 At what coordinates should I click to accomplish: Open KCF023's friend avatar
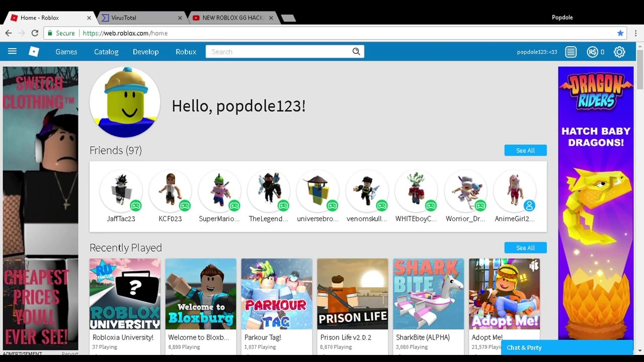point(170,192)
